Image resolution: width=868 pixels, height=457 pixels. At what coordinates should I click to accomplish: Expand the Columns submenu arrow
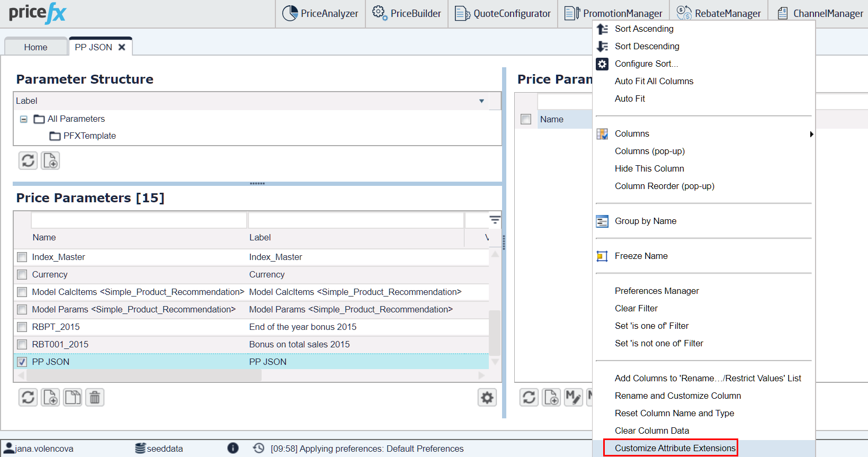[x=811, y=134]
